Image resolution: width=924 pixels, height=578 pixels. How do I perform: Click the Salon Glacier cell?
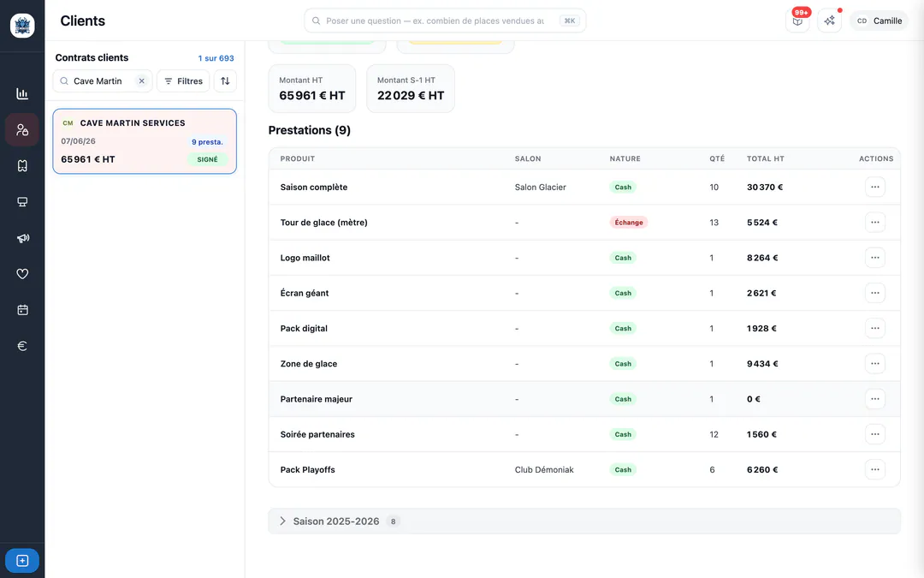pos(541,187)
